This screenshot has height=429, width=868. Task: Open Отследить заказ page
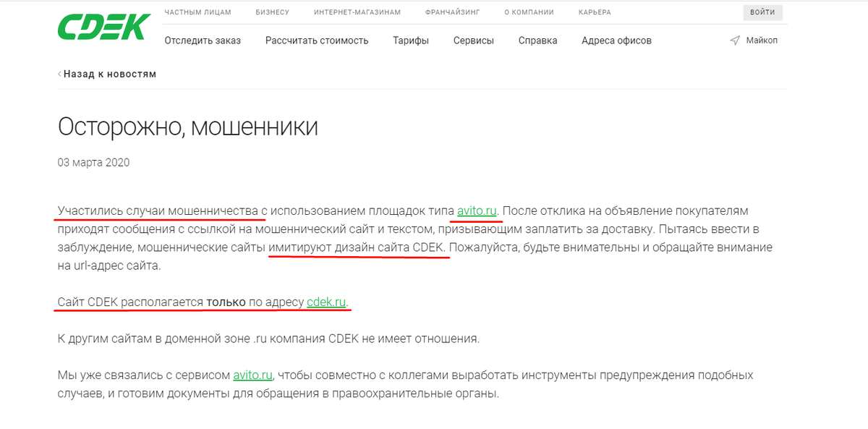203,41
